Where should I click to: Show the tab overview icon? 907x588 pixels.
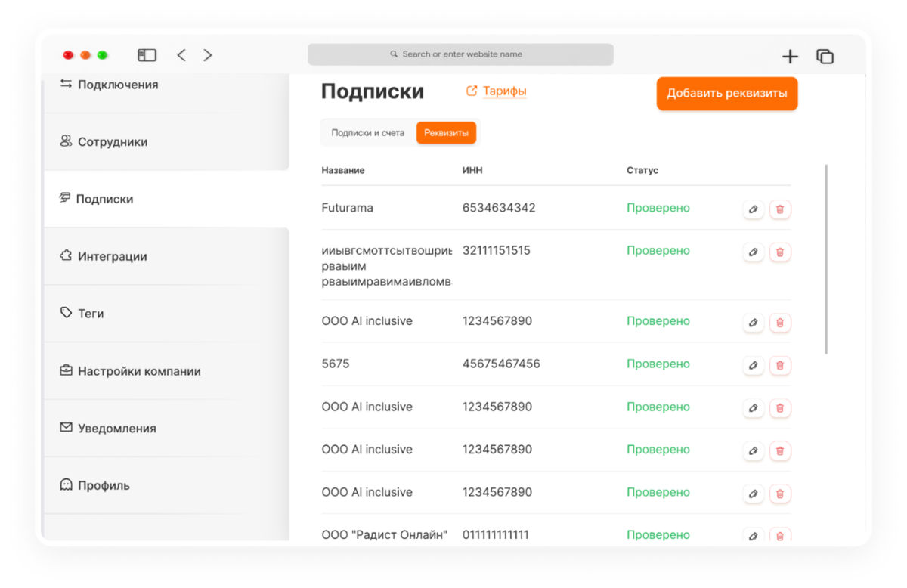(x=825, y=56)
